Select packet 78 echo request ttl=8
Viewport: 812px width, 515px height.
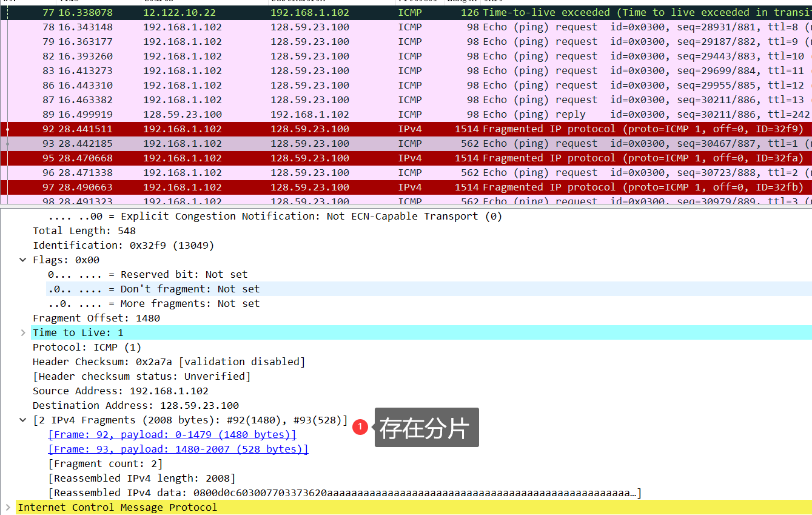tap(406, 27)
